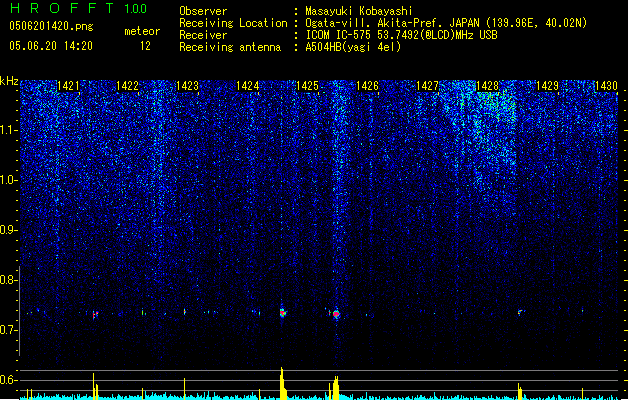Click the Receiving Location label
Image resolution: width=629 pixels, height=400 pixels.
point(233,23)
